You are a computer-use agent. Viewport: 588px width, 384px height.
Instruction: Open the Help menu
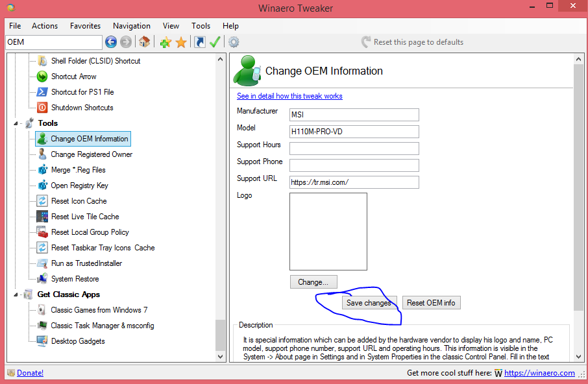[x=230, y=26]
